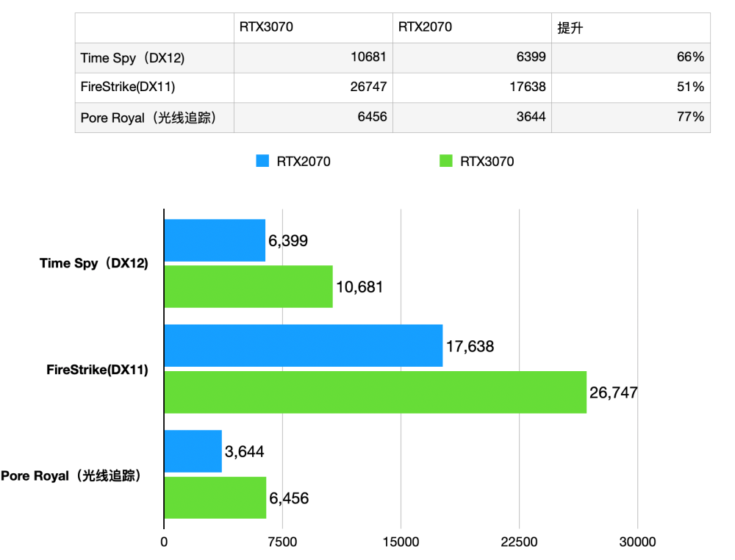Viewport: 735px width, 560px height.
Task: Select the FireStrike(DX11) chart axis label
Action: (x=97, y=370)
